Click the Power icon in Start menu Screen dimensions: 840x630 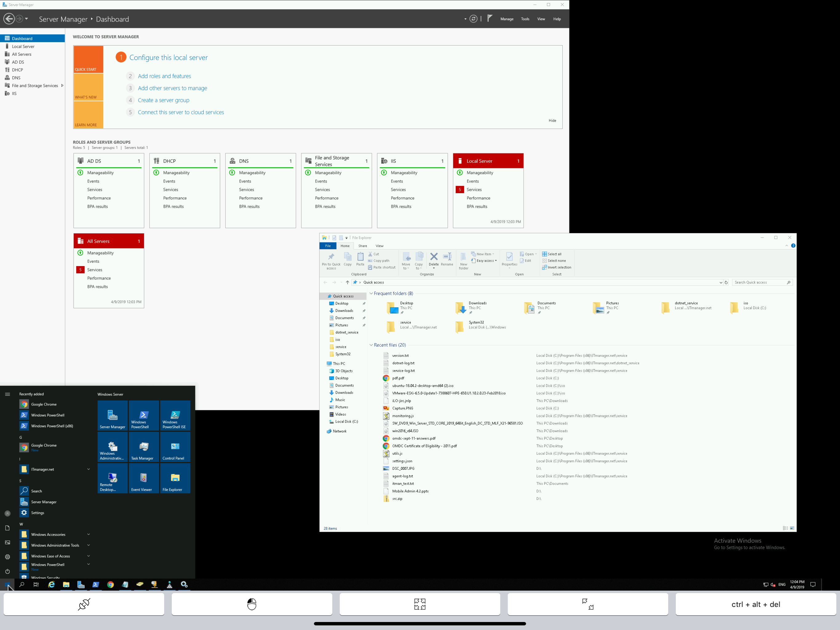pos(7,571)
